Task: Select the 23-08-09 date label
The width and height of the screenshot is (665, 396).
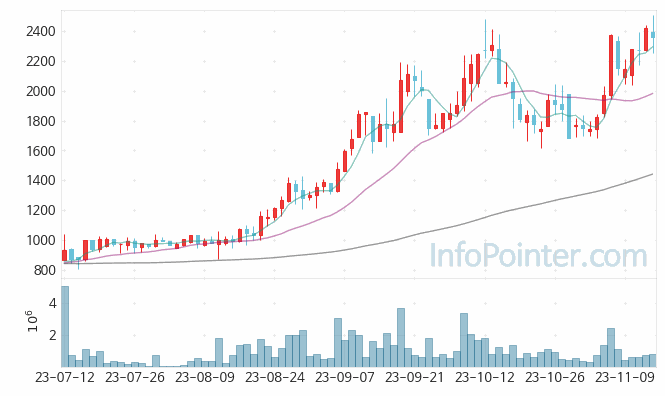Action: [x=204, y=377]
